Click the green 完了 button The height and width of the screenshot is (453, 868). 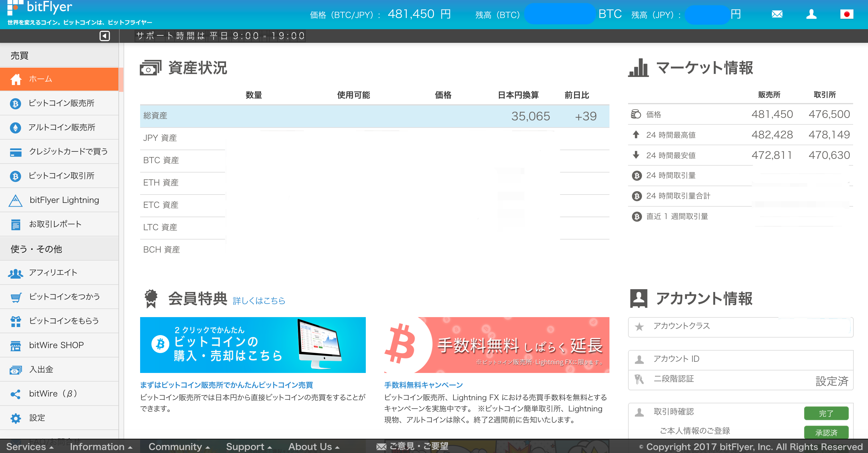click(826, 413)
